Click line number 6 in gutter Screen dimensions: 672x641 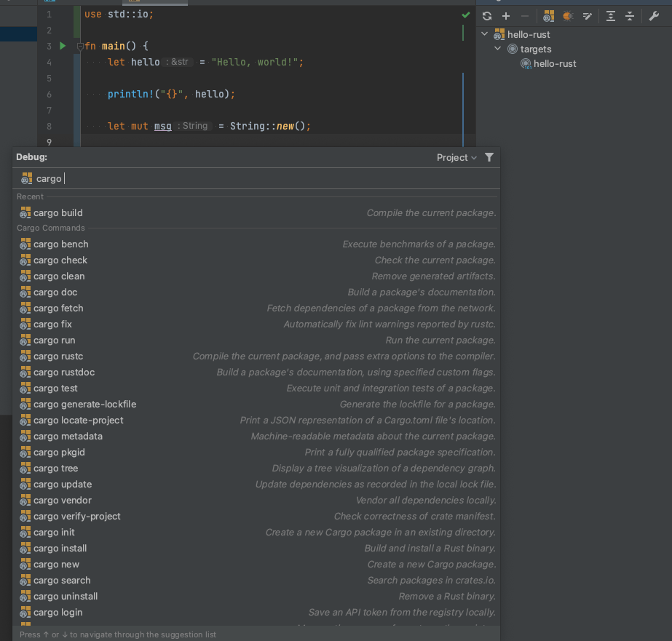(x=50, y=94)
